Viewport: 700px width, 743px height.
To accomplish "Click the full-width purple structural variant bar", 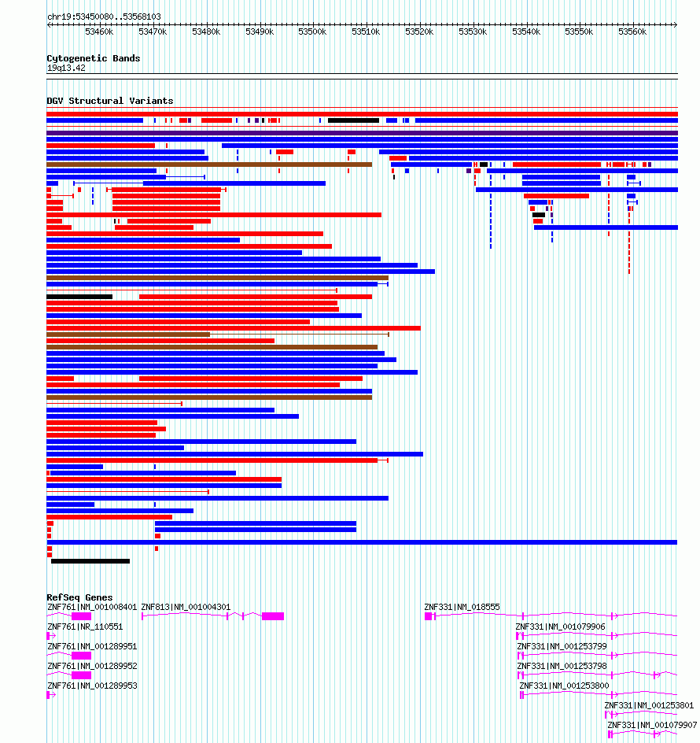I will coord(363,133).
